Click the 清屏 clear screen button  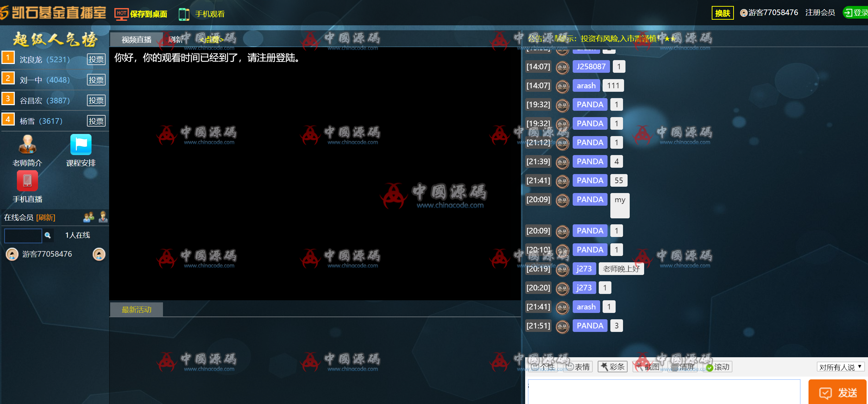[x=683, y=367]
